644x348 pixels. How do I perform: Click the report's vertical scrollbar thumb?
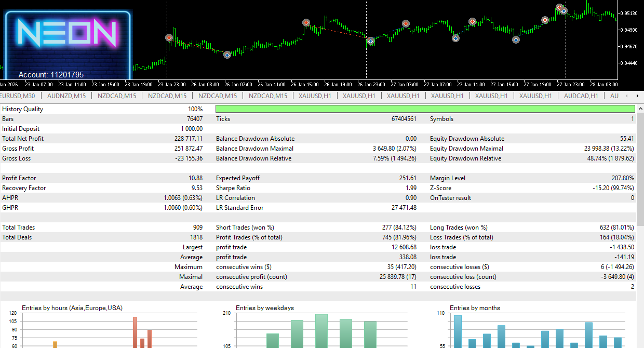point(640,169)
